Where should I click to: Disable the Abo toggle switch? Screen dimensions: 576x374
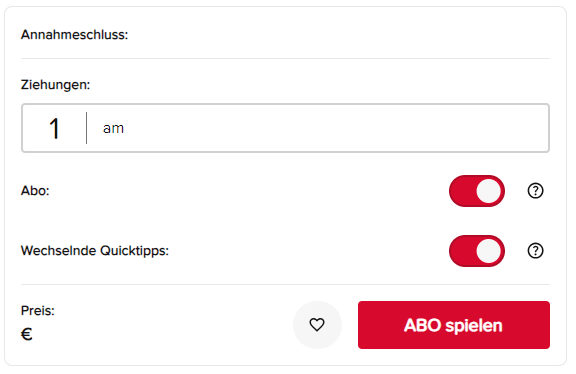(x=476, y=191)
